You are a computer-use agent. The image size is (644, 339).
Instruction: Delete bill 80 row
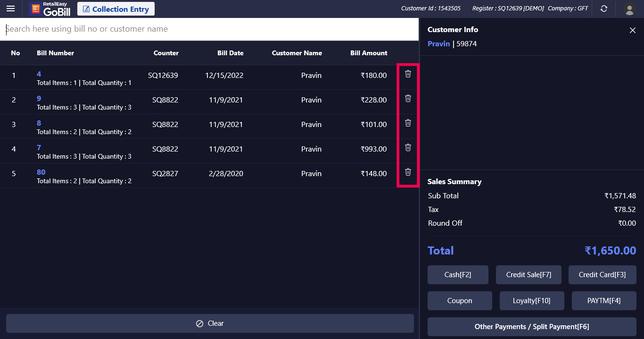pos(408,172)
